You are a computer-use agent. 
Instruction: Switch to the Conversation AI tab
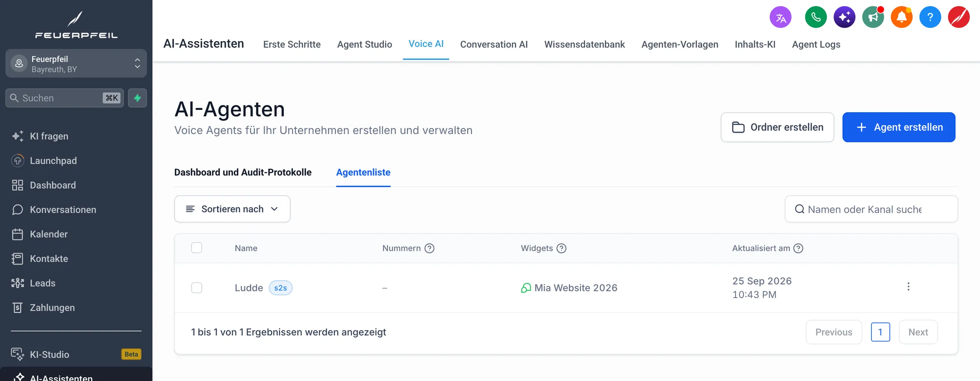(x=494, y=45)
